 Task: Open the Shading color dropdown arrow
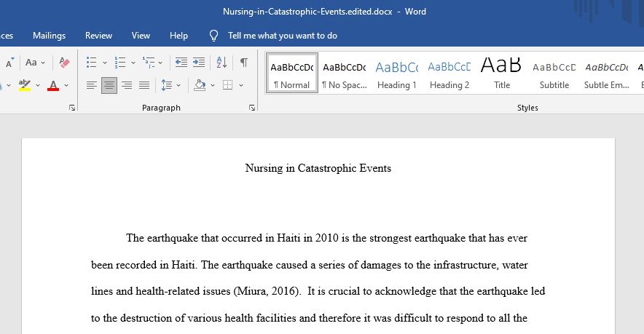[x=212, y=85]
